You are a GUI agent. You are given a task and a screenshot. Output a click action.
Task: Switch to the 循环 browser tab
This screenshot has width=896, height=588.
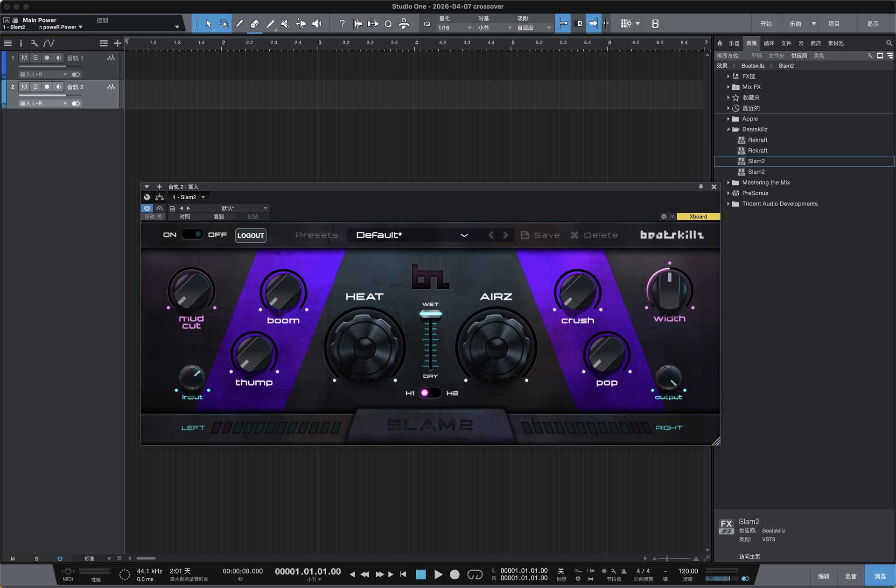769,43
